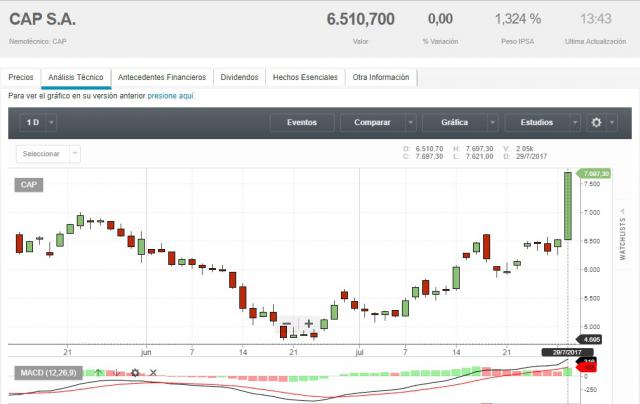
Task: Click the 'Nemotécnico: CAP' label
Action: coord(38,41)
